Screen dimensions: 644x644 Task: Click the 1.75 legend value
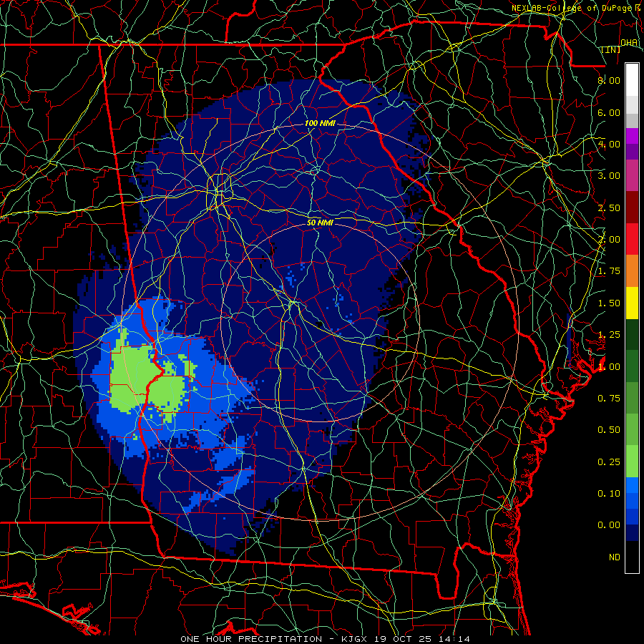(609, 271)
